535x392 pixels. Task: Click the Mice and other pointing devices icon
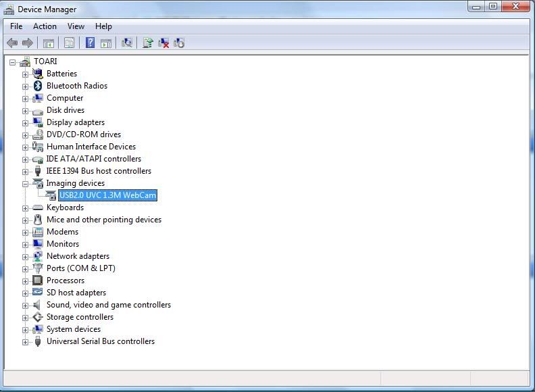38,220
